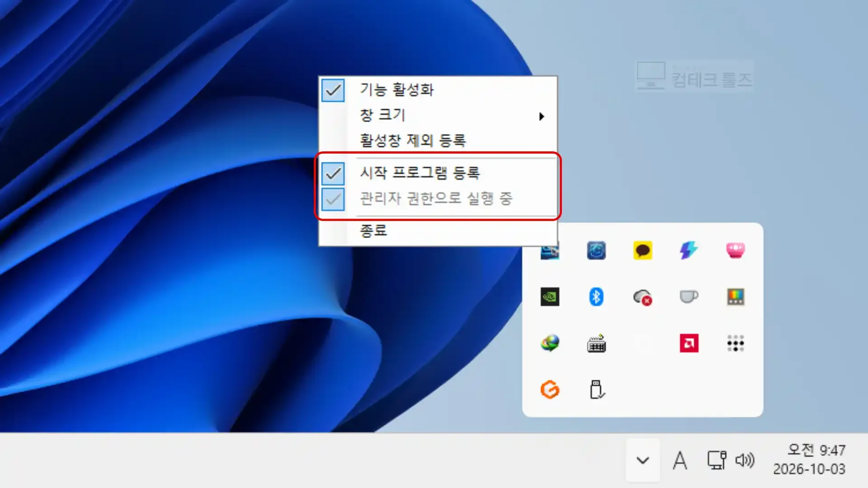Click the keyboard tray icon
The image size is (868, 488).
pyautogui.click(x=596, y=343)
